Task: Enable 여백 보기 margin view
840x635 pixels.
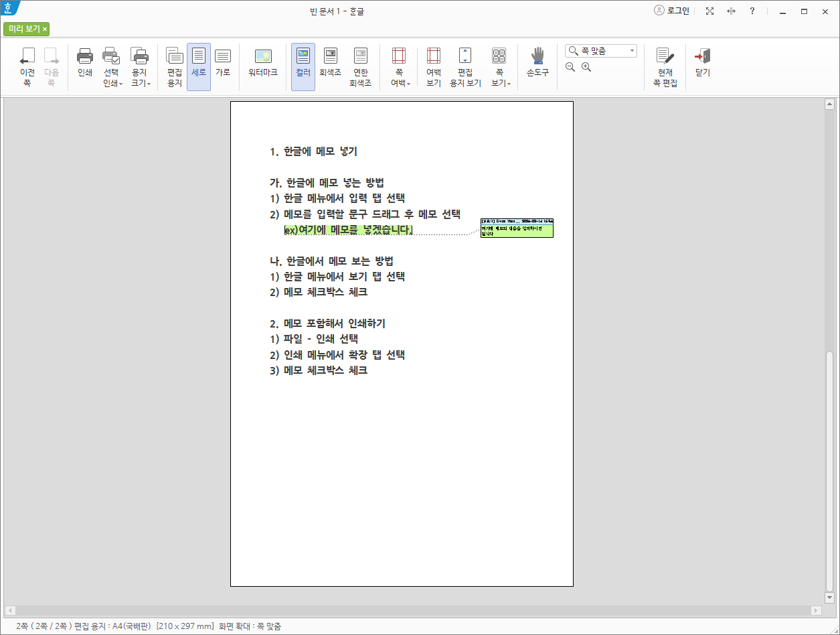Action: pos(432,65)
